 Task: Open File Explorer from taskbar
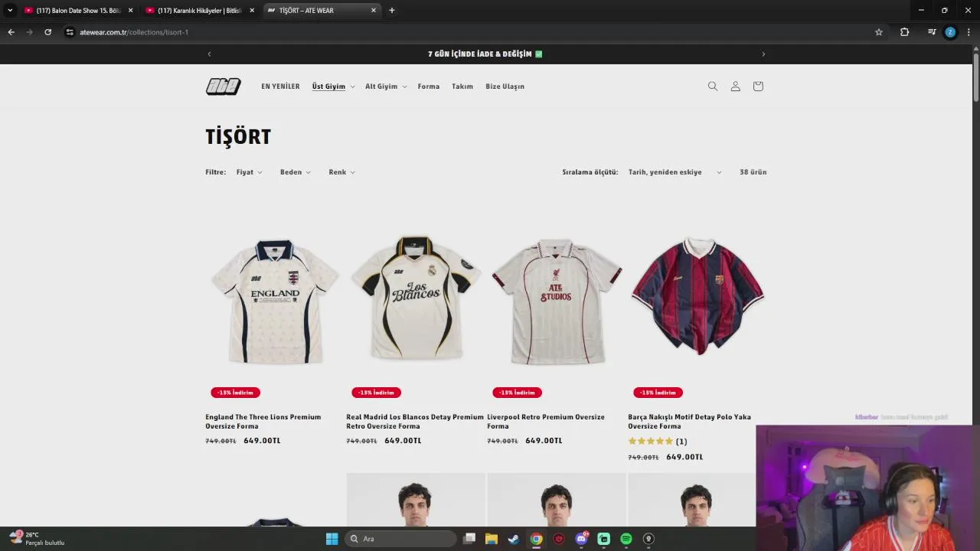(492, 539)
